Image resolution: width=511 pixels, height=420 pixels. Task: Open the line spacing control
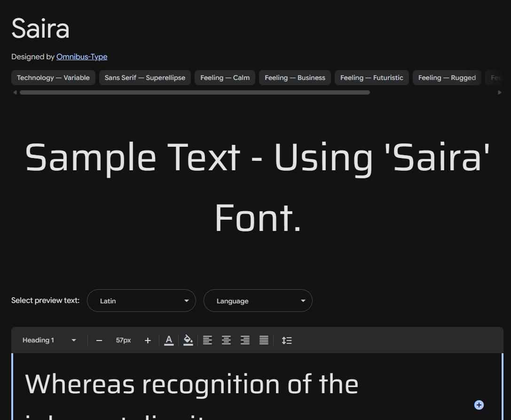tap(287, 341)
